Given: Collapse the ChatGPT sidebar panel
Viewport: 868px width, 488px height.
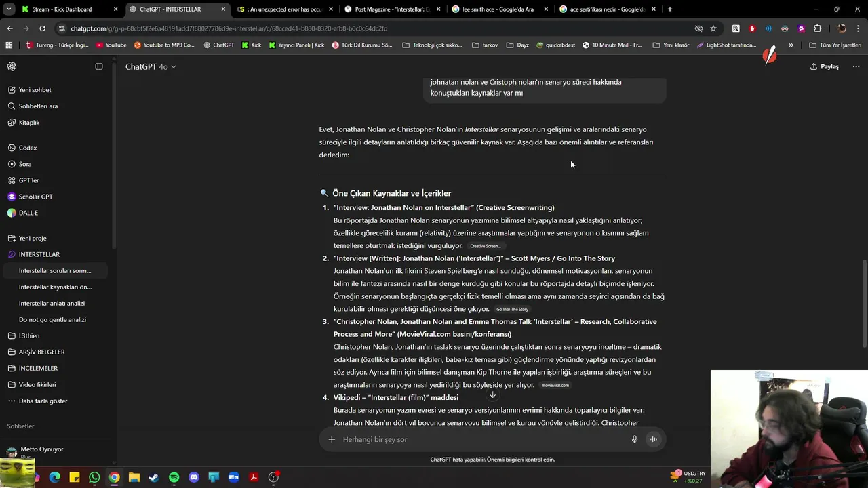Looking at the screenshot, I should pyautogui.click(x=99, y=66).
